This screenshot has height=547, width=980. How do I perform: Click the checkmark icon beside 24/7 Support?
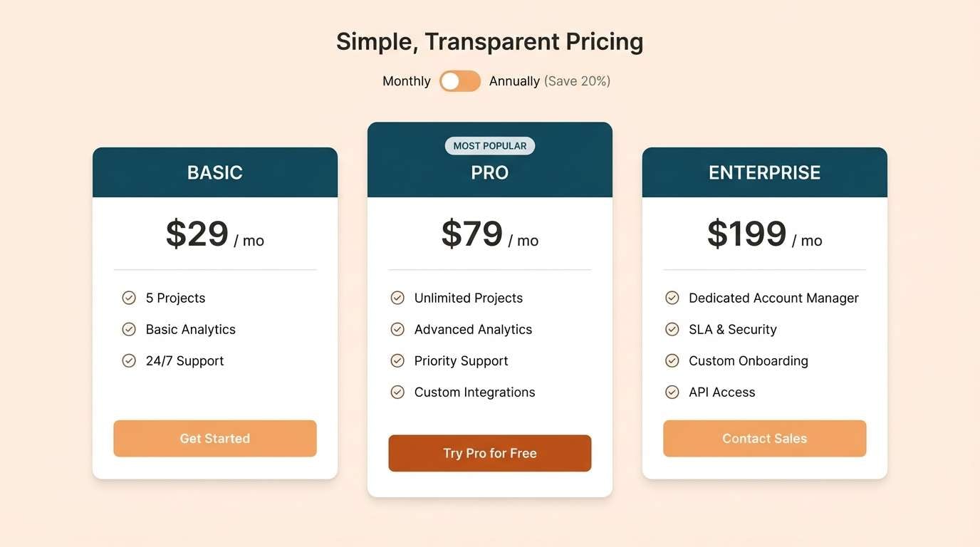[x=129, y=360]
